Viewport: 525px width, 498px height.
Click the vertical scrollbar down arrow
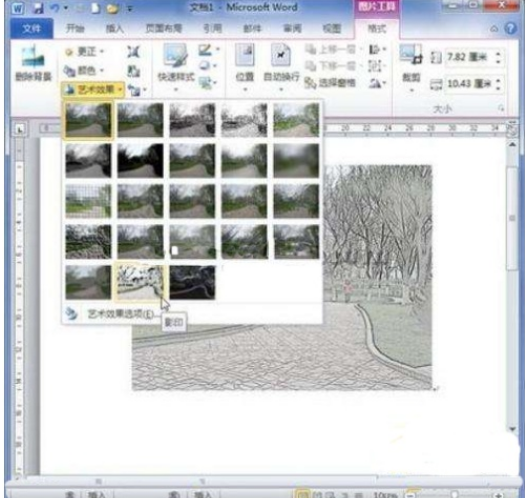(x=512, y=429)
